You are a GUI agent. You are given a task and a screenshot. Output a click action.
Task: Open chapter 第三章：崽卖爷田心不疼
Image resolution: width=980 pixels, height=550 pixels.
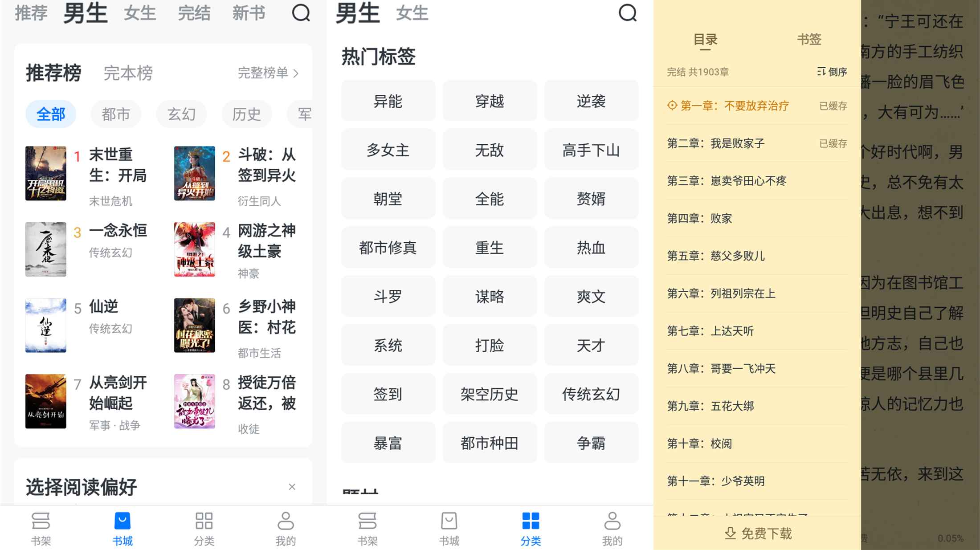[727, 181]
